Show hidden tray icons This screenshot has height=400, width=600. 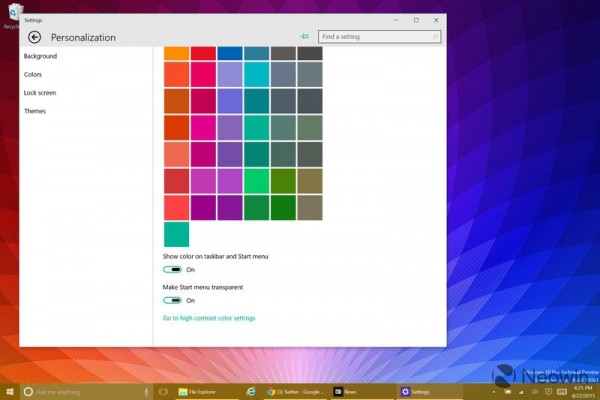click(494, 392)
